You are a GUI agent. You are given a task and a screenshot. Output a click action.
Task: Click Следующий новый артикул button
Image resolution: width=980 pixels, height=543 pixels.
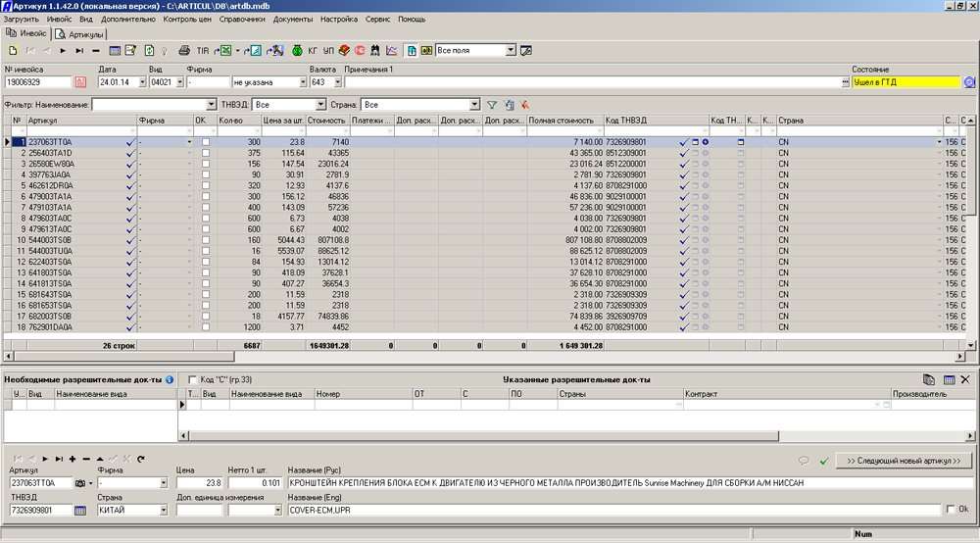[904, 461]
